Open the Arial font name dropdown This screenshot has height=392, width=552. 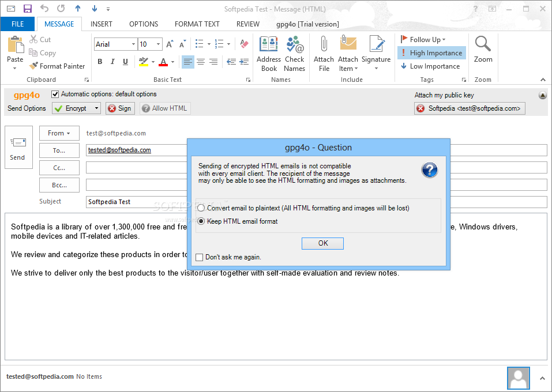tap(133, 44)
